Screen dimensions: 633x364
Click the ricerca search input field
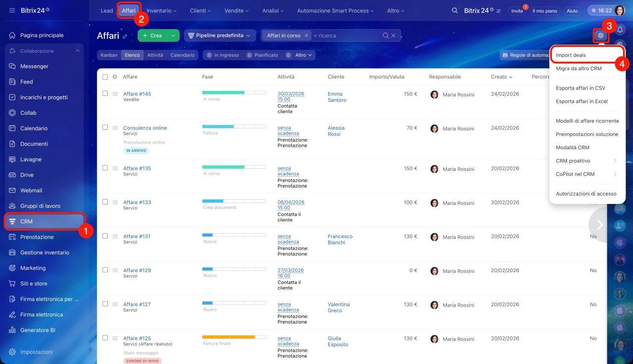click(346, 36)
